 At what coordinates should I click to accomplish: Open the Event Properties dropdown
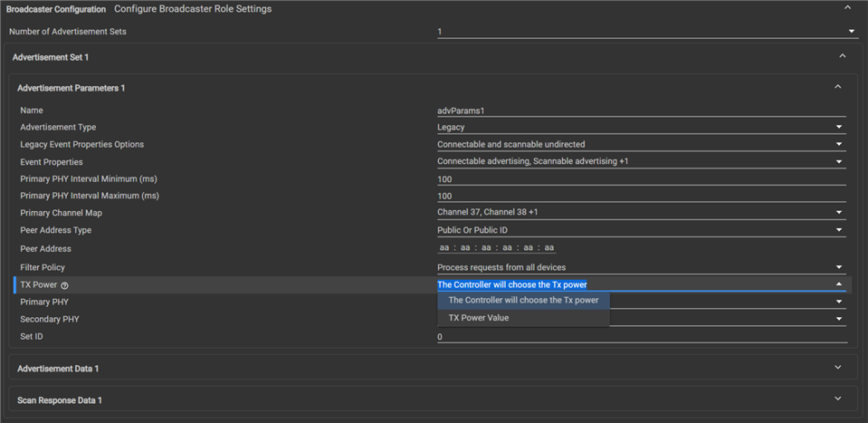(x=642, y=161)
